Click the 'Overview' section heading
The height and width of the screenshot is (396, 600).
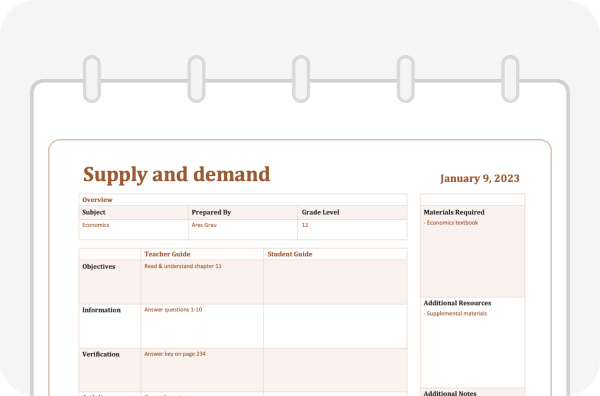coord(97,200)
